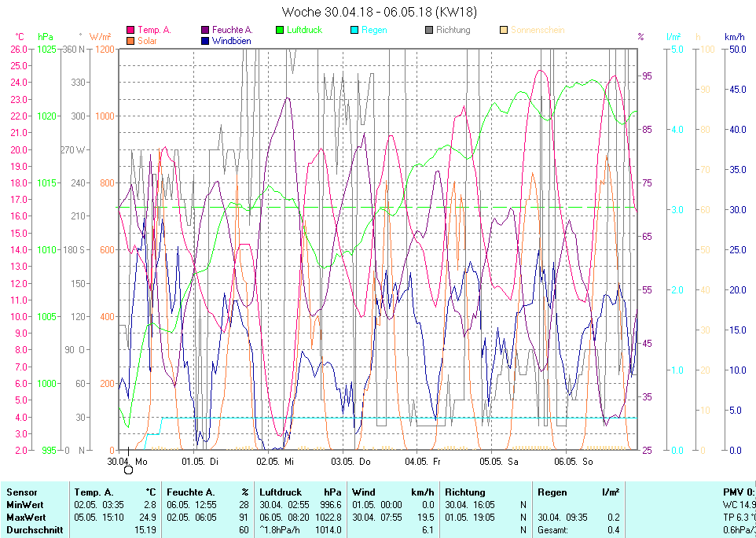The width and height of the screenshot is (756, 538).
Task: Click the green Luftdruck legend swatch
Action: [279, 30]
